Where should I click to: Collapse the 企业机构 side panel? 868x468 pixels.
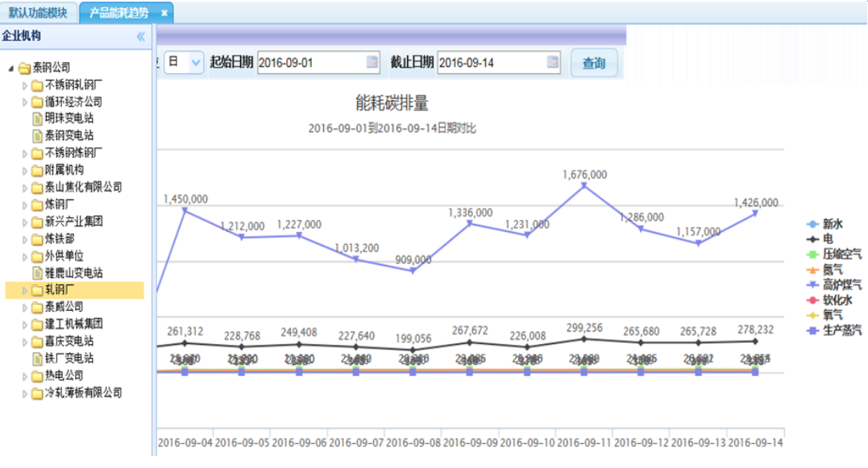pos(140,36)
